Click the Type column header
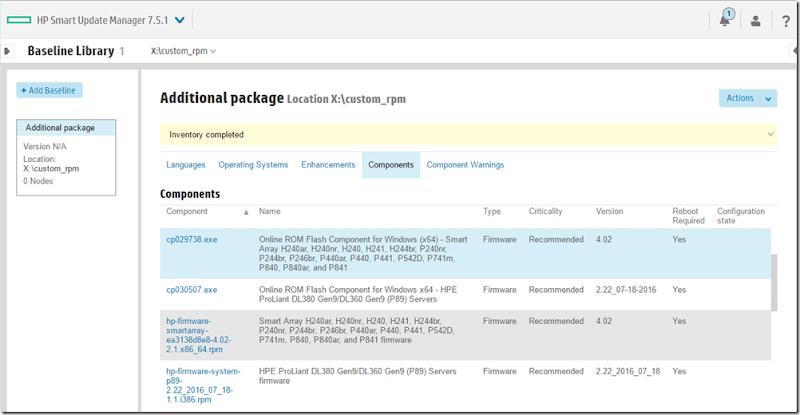This screenshot has width=800, height=415. [x=492, y=211]
